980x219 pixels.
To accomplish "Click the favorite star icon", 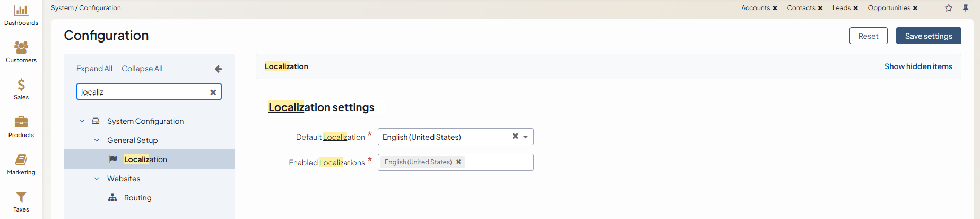I will point(949,8).
